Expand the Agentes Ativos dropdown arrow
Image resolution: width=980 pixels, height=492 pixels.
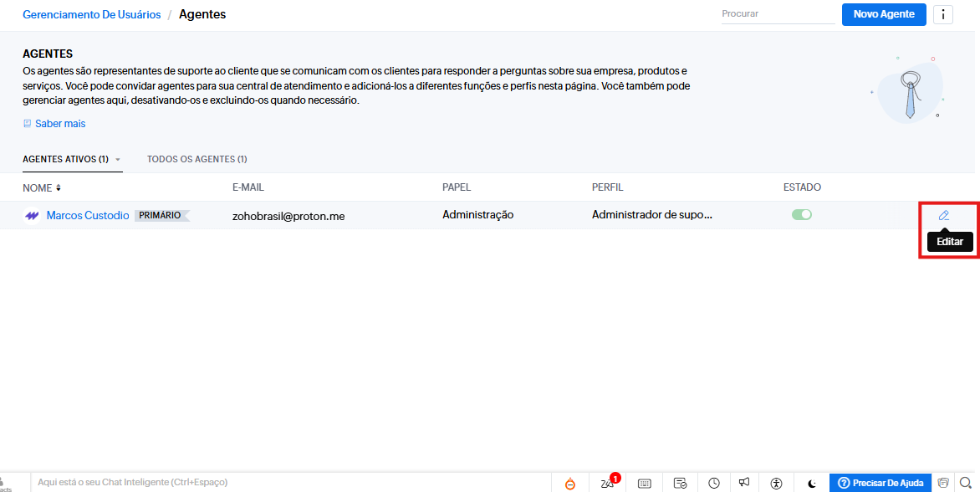[118, 160]
